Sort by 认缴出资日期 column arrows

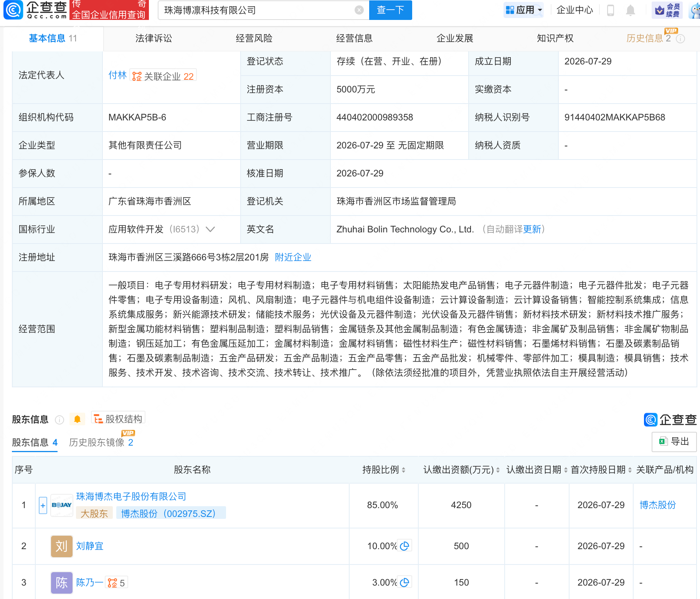click(x=566, y=470)
